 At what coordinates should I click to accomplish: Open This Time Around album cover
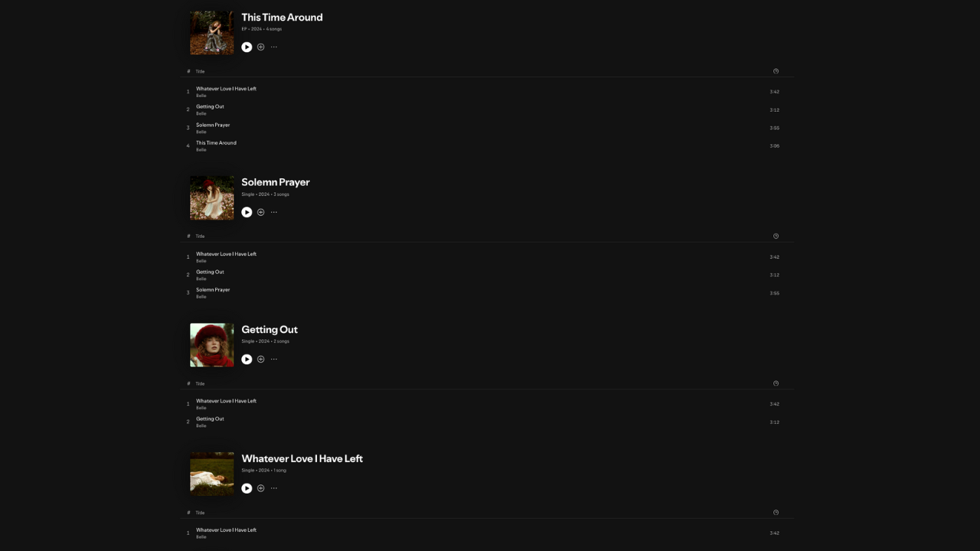click(x=212, y=33)
